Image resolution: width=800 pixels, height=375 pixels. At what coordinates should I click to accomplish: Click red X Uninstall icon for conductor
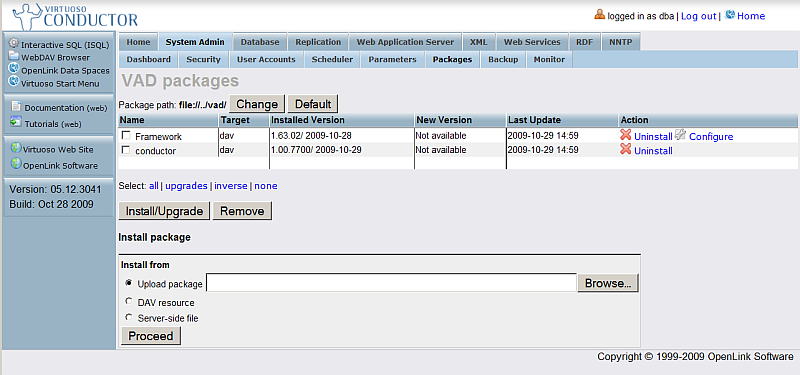coord(626,149)
